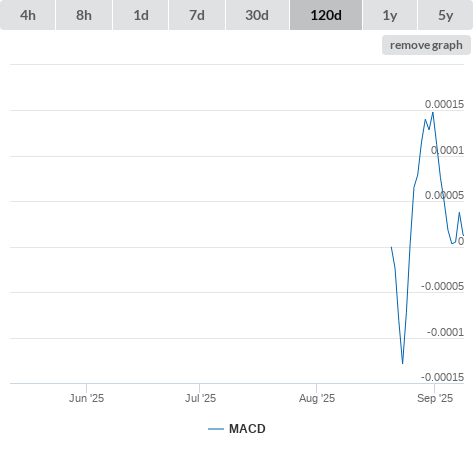Screen dimensions: 474x455
Task: Change range to 7d
Action: (x=197, y=15)
